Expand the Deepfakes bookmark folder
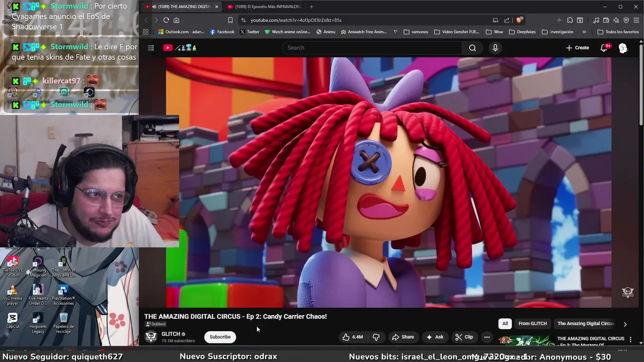 [522, 32]
